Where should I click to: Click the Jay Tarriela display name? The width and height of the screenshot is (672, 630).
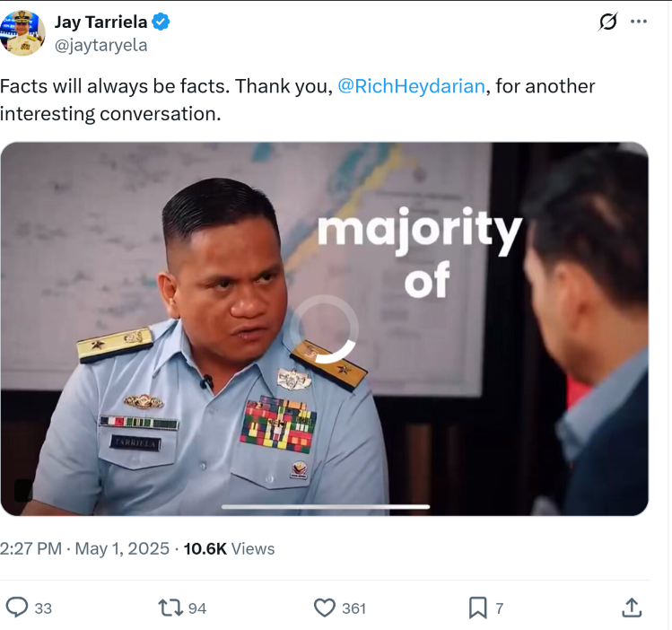(x=100, y=22)
